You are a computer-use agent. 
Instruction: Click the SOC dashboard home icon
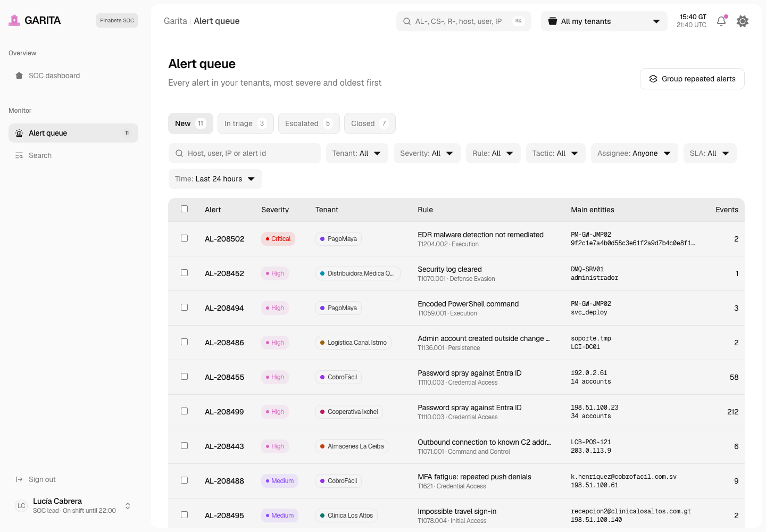19,76
